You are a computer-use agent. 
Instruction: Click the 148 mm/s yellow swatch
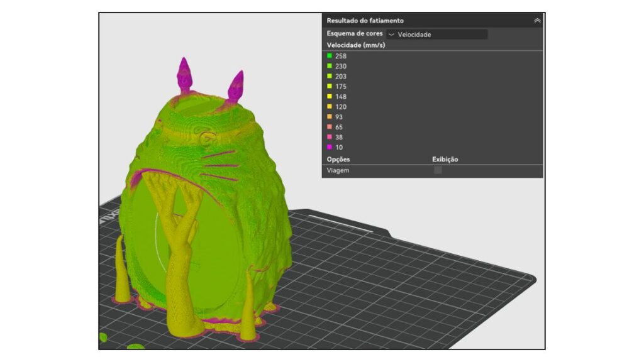point(330,96)
